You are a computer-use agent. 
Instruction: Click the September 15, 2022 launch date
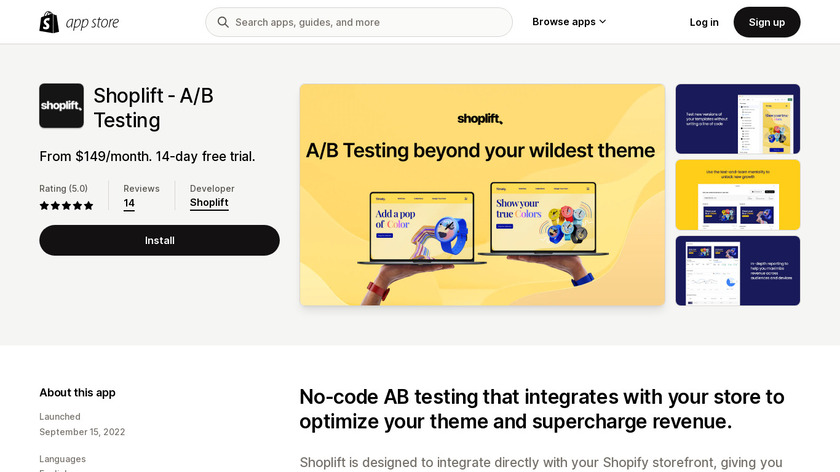click(82, 432)
